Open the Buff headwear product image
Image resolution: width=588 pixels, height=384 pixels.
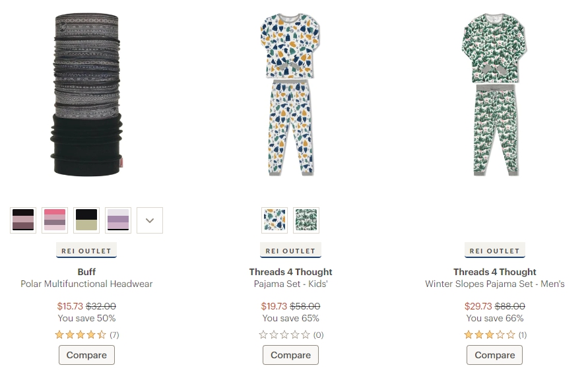(86, 94)
